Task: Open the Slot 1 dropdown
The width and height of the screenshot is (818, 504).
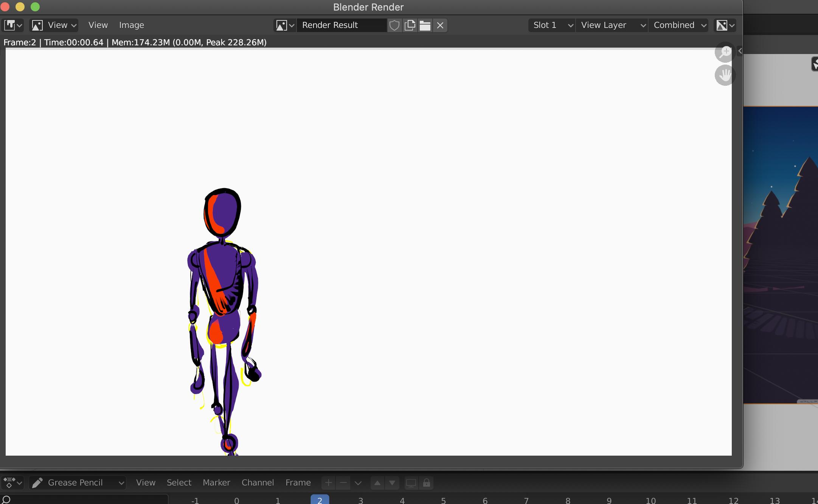Action: [551, 25]
